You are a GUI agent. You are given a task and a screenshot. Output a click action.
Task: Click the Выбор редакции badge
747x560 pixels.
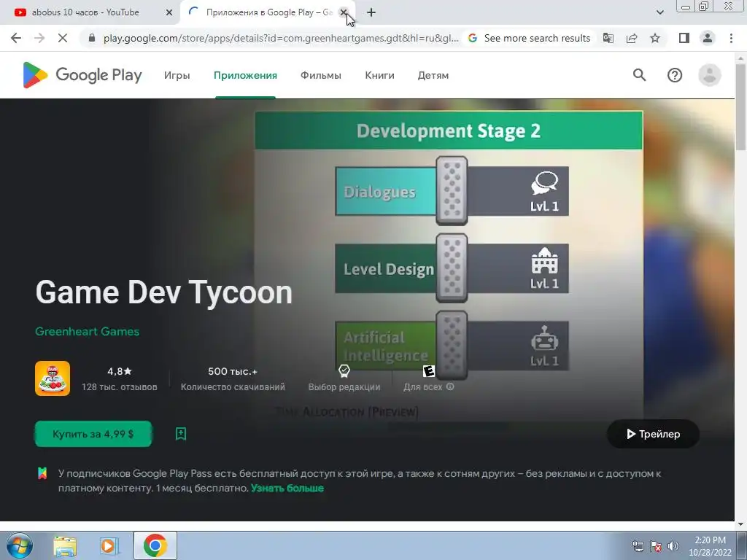pyautogui.click(x=344, y=378)
